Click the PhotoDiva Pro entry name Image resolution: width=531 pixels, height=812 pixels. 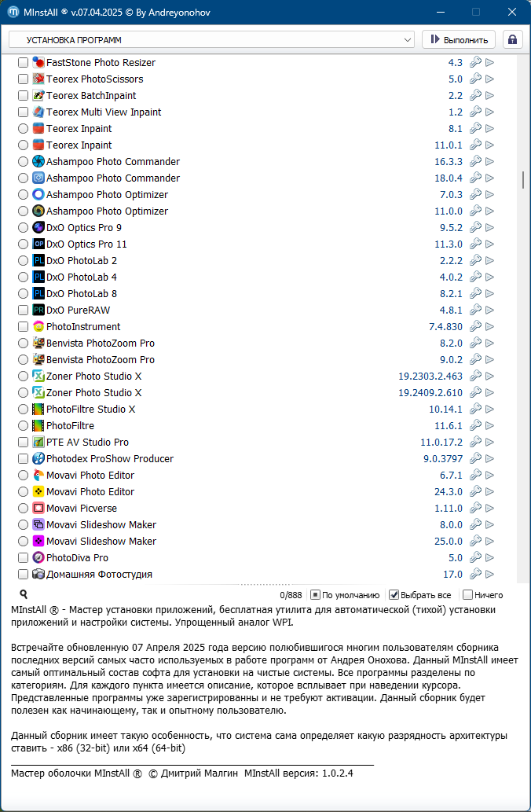tap(78, 558)
